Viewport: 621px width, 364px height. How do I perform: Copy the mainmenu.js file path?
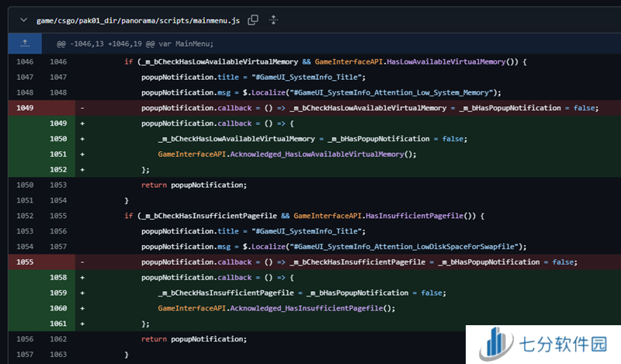[253, 19]
